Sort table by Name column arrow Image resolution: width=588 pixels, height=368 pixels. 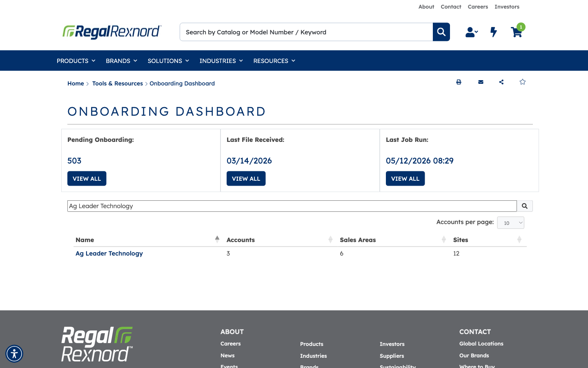(x=217, y=240)
